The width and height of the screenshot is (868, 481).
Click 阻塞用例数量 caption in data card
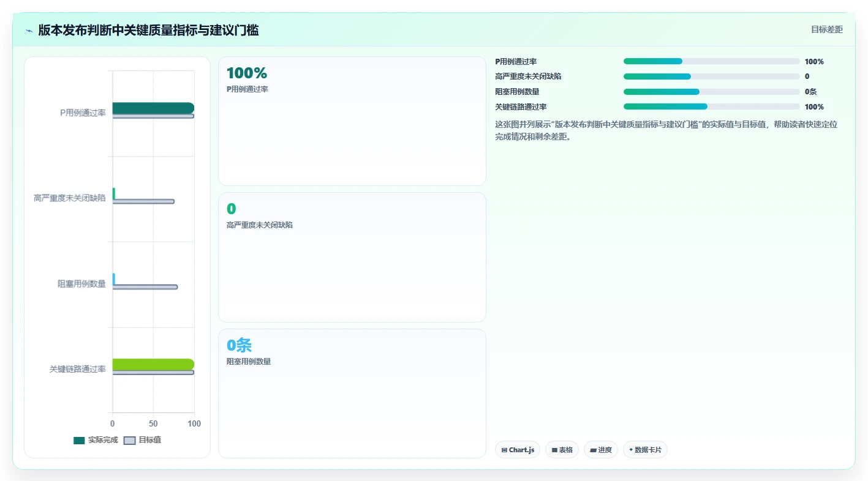249,362
